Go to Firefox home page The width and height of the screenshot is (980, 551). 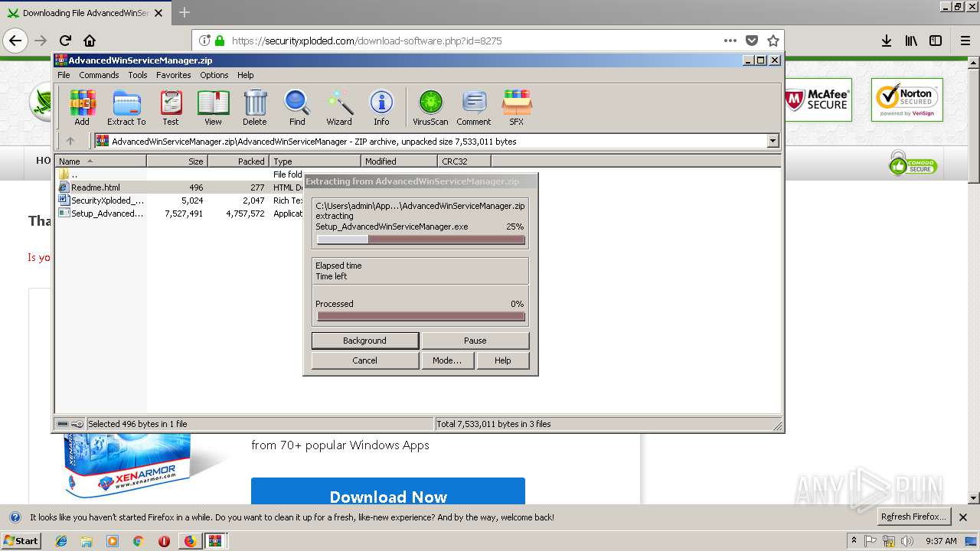90,41
